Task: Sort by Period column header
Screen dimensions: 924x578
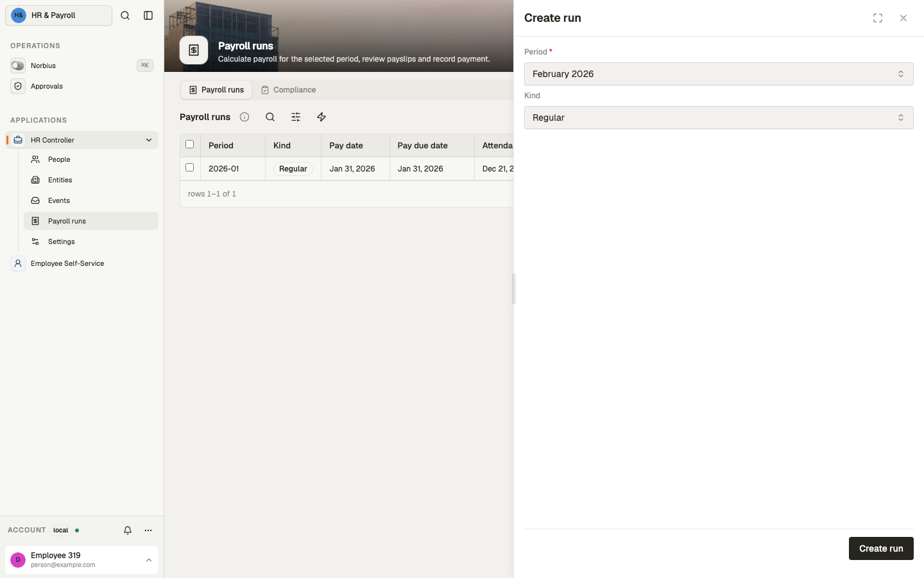Action: 233,146
